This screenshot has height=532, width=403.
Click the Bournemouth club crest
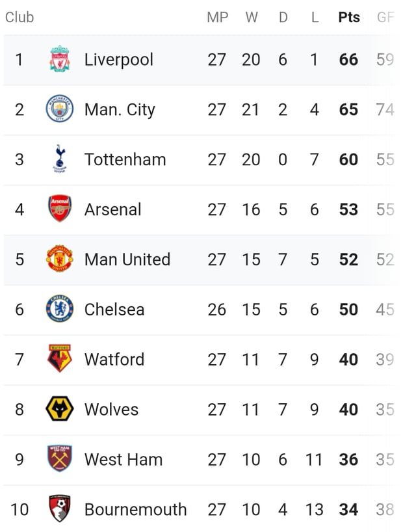(x=60, y=508)
